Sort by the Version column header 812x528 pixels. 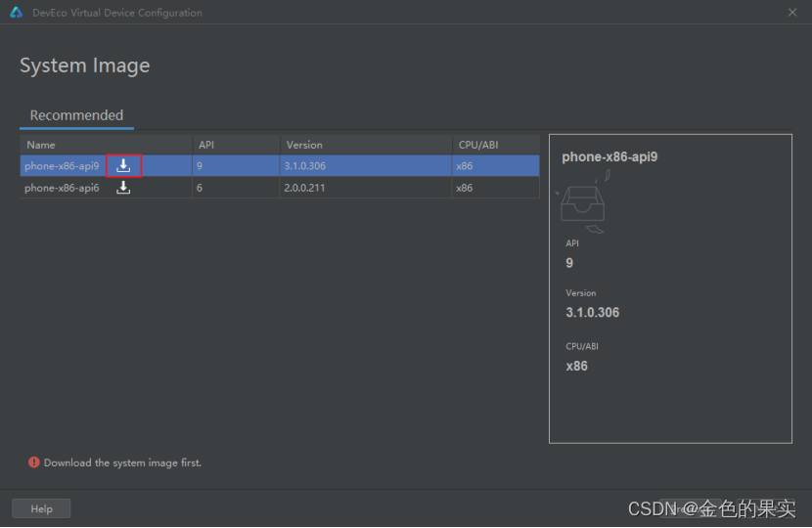(366, 145)
